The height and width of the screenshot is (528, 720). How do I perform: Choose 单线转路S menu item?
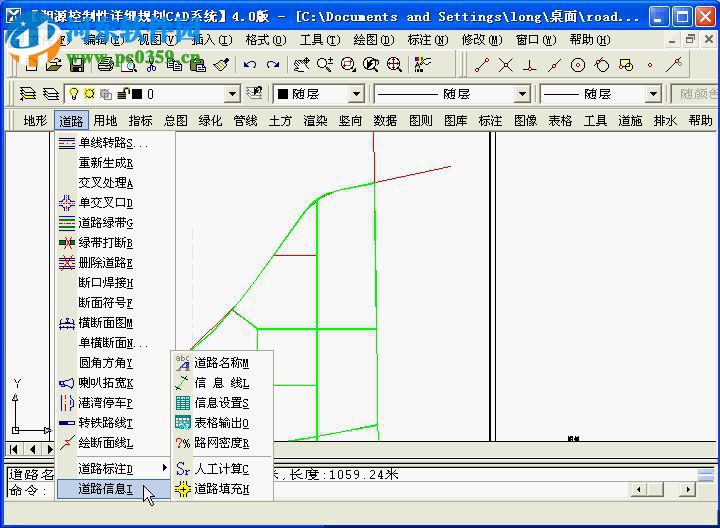pos(115,143)
